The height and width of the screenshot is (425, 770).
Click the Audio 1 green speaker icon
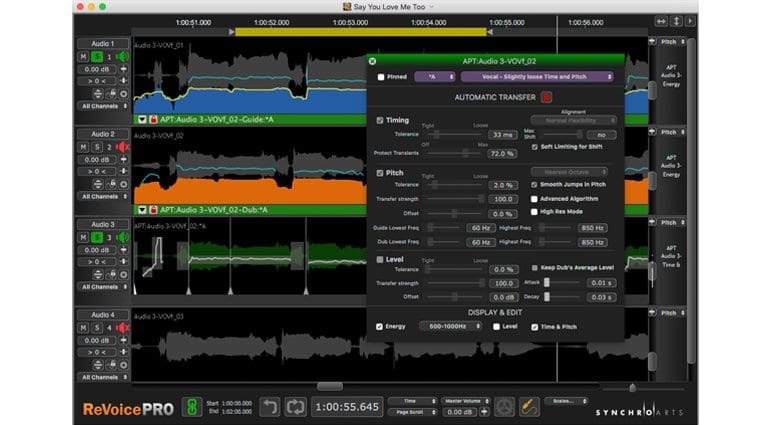coord(122,57)
